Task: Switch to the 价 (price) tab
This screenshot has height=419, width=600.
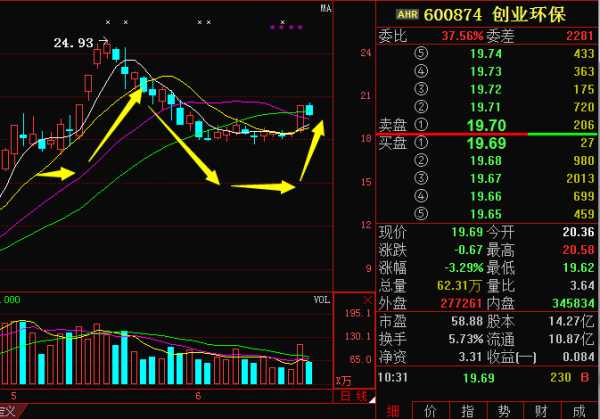Action: (430, 410)
